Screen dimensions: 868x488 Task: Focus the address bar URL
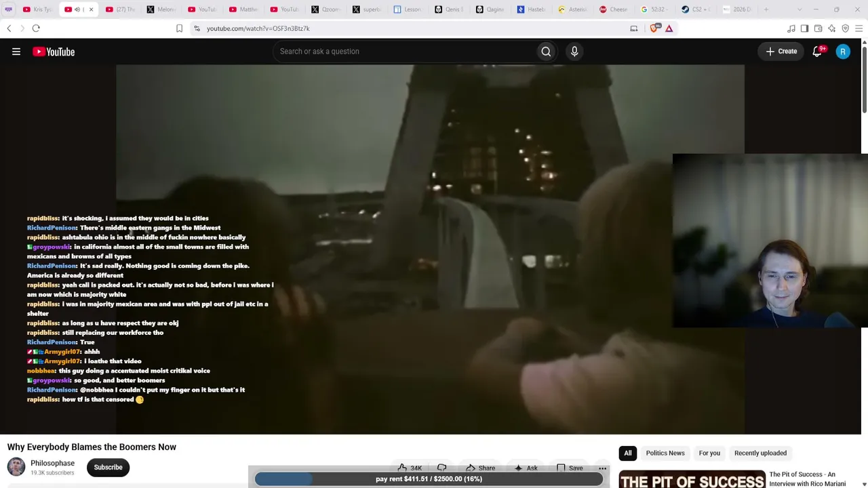tap(258, 28)
